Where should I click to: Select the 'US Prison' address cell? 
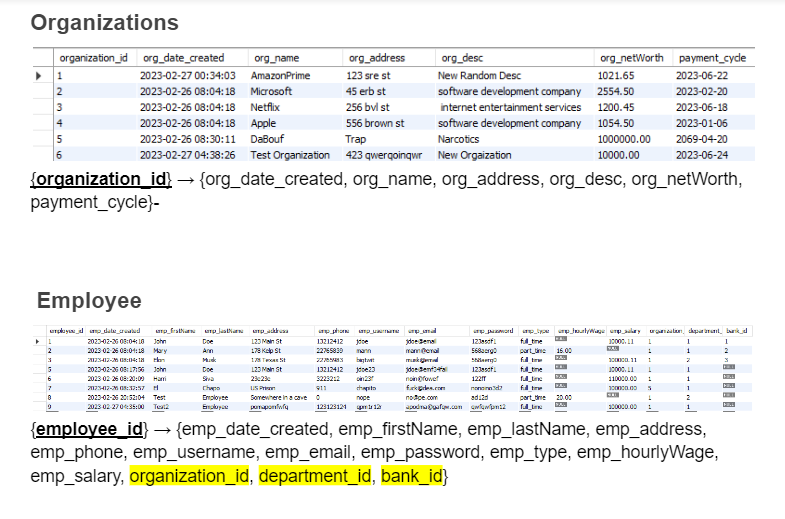(263, 388)
